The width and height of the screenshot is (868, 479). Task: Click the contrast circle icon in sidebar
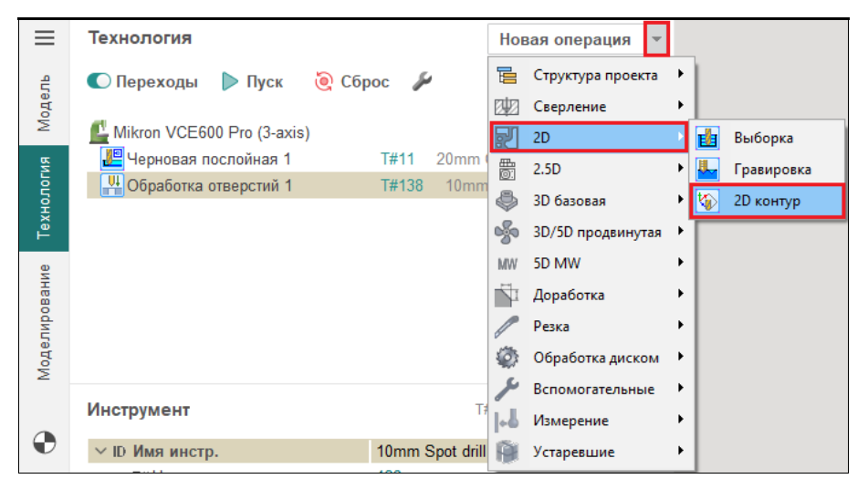tap(44, 443)
